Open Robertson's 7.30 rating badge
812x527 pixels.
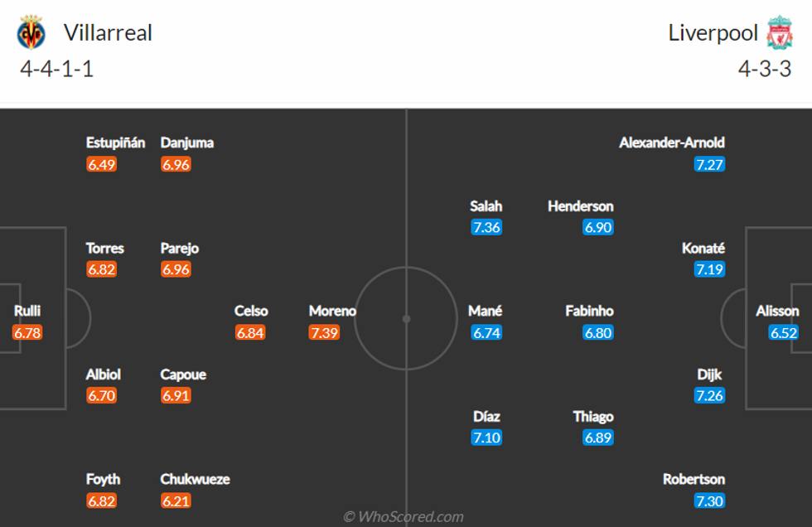[x=710, y=501]
